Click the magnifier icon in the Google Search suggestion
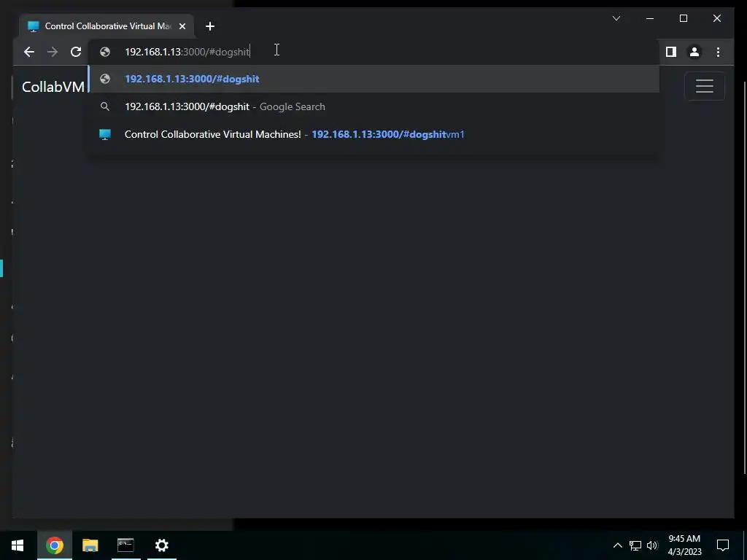 click(105, 106)
